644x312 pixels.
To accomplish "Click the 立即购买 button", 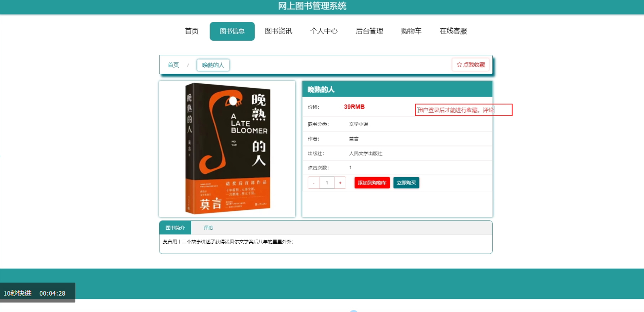I will point(406,183).
